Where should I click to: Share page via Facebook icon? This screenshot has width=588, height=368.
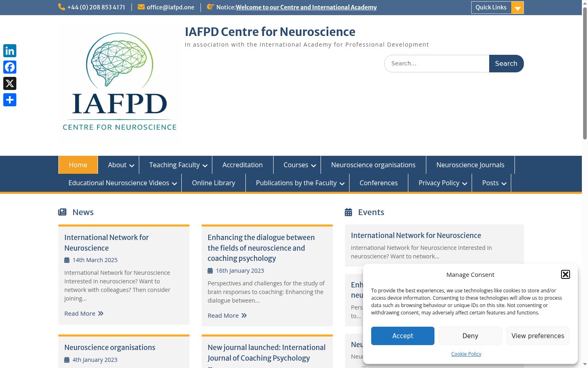point(10,67)
